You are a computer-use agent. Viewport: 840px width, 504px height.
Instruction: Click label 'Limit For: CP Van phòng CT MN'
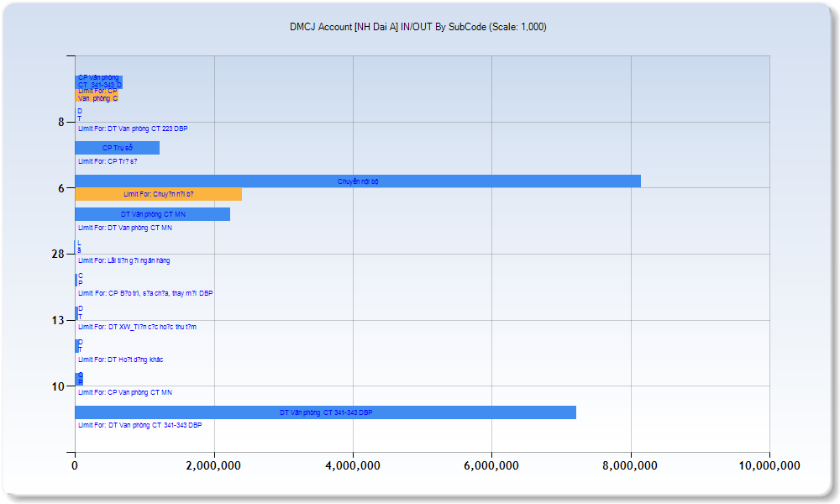point(125,392)
